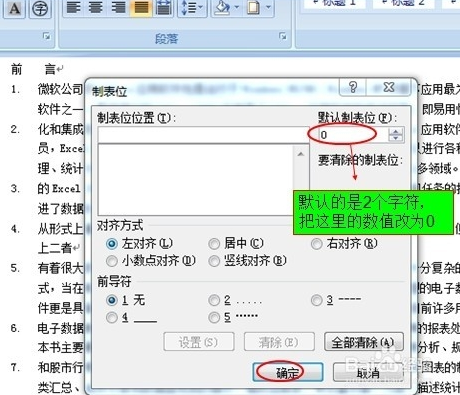Select leader option 2 dotted
The image size is (460, 395).
pos(236,300)
